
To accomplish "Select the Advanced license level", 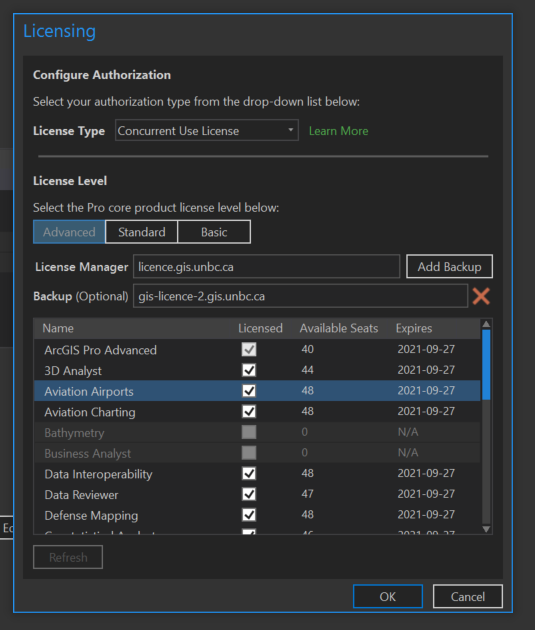I will 69,232.
